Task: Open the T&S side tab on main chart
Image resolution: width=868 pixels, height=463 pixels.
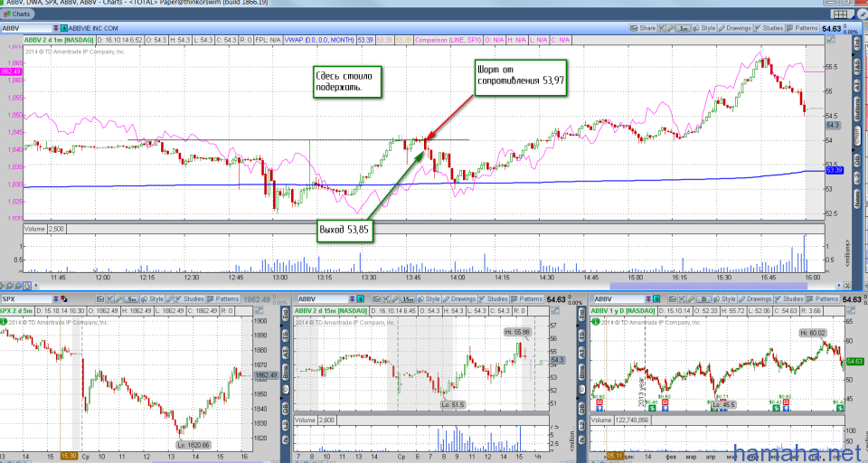Action: (x=856, y=68)
